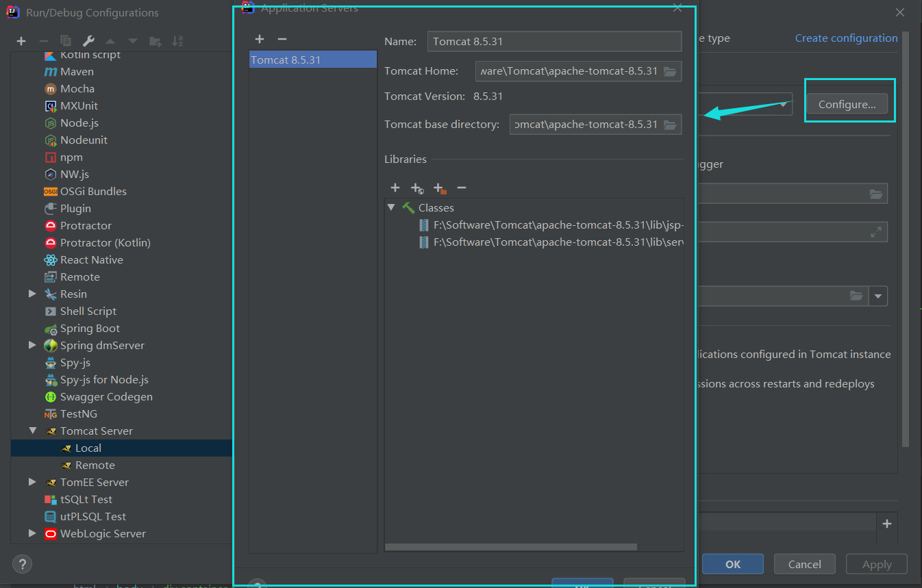Screen dimensions: 922x588
Task: Open application server dropdown beside Configure
Action: tap(783, 104)
